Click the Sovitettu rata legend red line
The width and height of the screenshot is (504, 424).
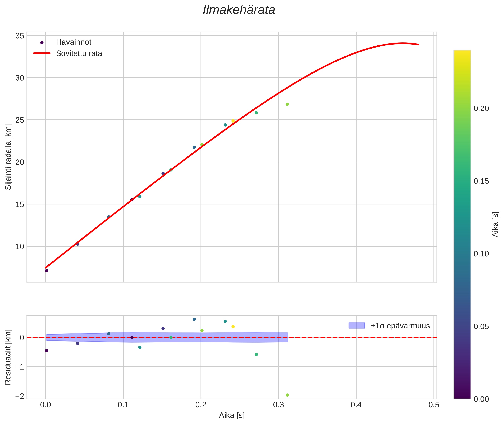click(x=42, y=53)
